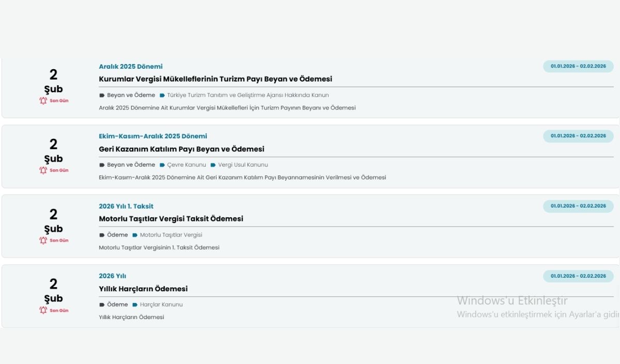
Task: Select the Motorlu Taşıtlar Vergisi tag
Action: click(x=171, y=235)
